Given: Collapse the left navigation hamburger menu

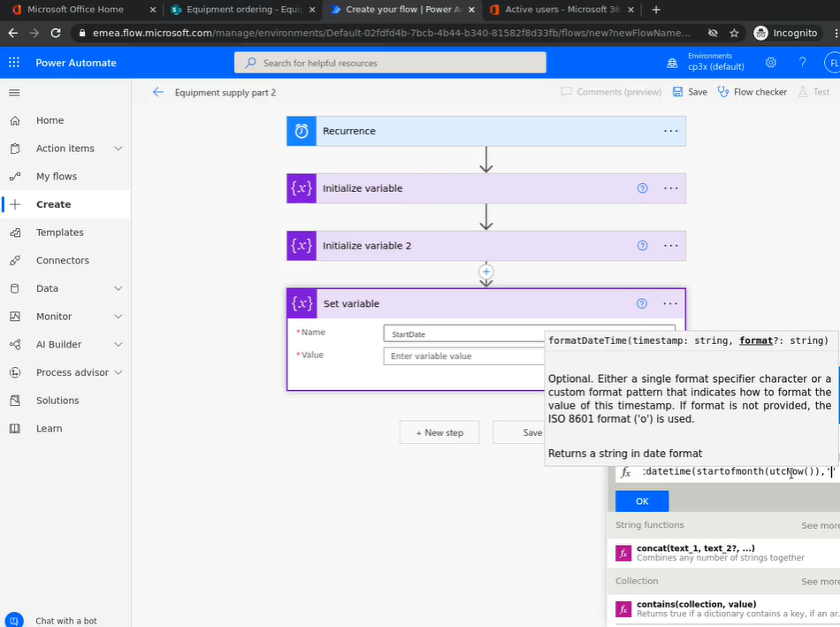Looking at the screenshot, I should pos(14,93).
